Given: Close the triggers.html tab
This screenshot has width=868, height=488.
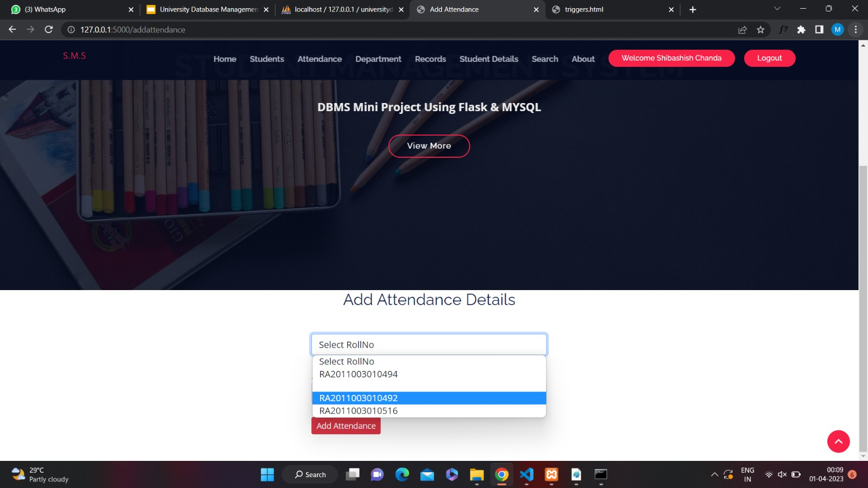Looking at the screenshot, I should 671,10.
